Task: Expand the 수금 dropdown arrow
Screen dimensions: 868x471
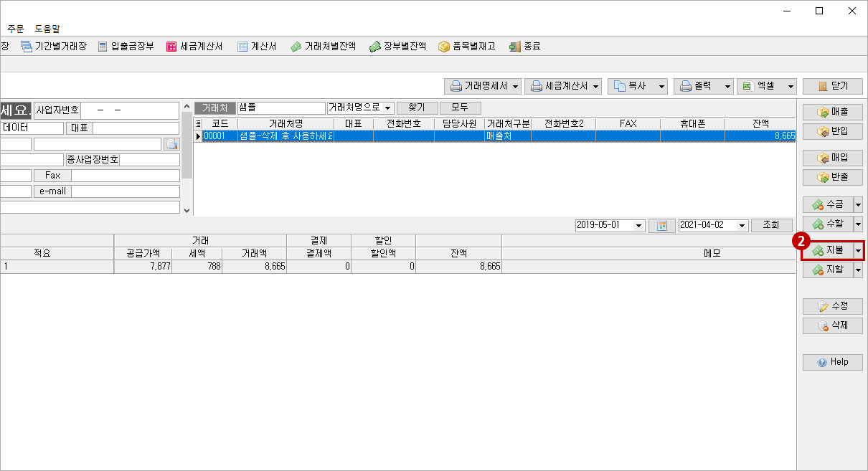Action: pyautogui.click(x=858, y=204)
